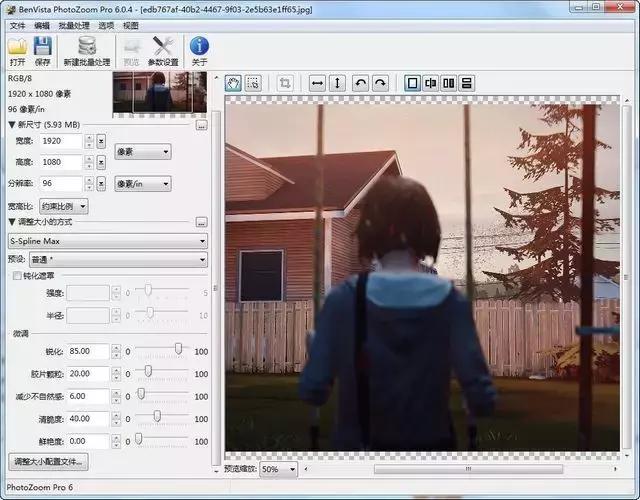The height and width of the screenshot is (500, 640).
Task: Click width lock/multiply icon next to 宽度
Action: pyautogui.click(x=101, y=141)
